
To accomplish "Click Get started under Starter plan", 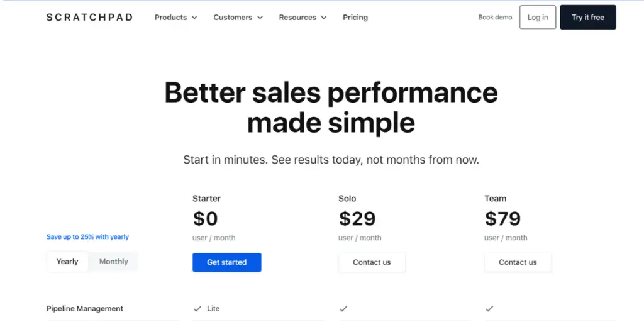I will (x=226, y=262).
